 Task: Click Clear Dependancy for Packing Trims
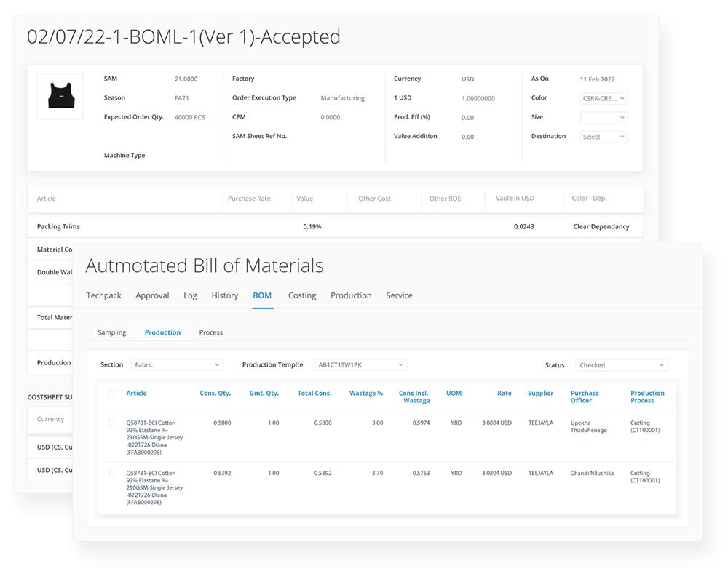[x=599, y=226]
